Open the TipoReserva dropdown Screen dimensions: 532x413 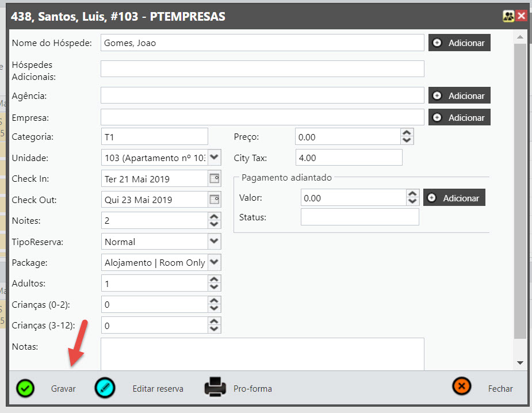point(215,242)
